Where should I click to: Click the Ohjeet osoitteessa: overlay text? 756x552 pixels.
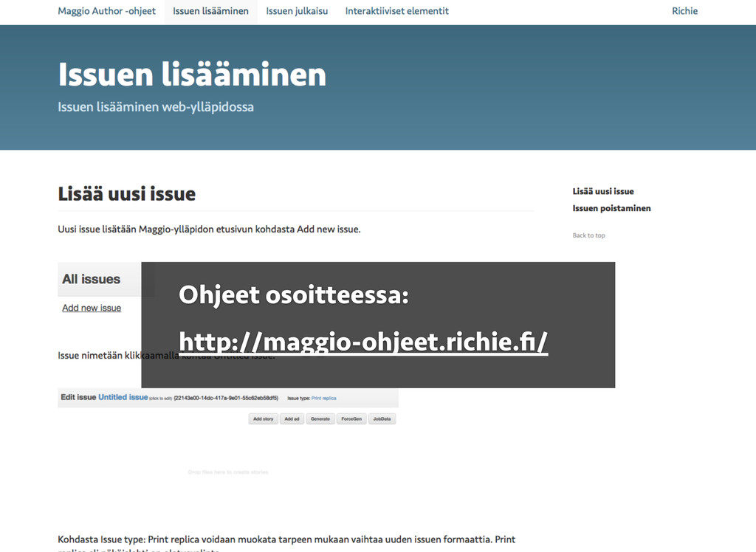click(294, 294)
